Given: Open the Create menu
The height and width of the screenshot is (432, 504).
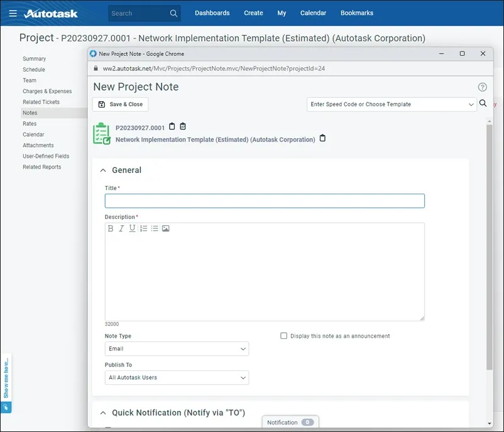Looking at the screenshot, I should [253, 13].
